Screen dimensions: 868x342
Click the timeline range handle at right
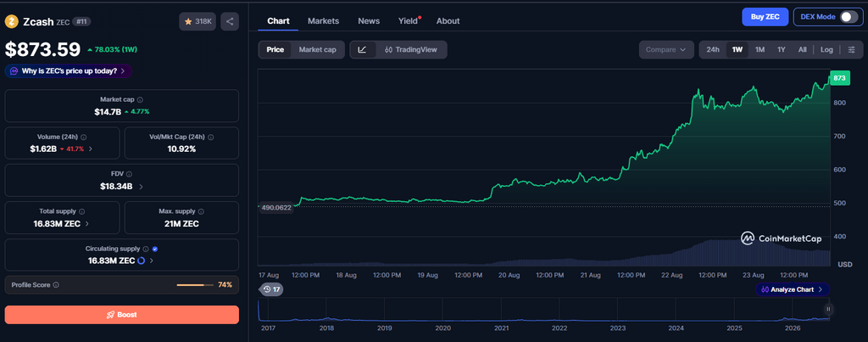[x=828, y=309]
